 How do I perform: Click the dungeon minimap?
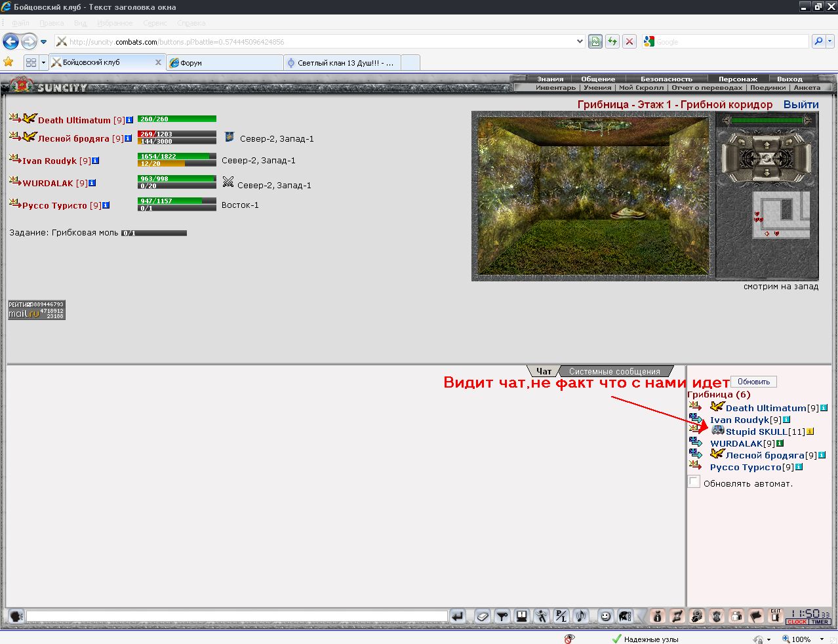pos(780,215)
